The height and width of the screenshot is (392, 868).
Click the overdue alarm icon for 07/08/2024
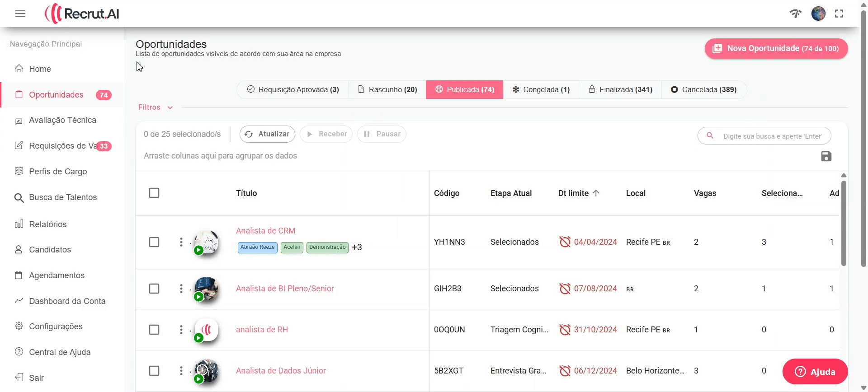[565, 289]
